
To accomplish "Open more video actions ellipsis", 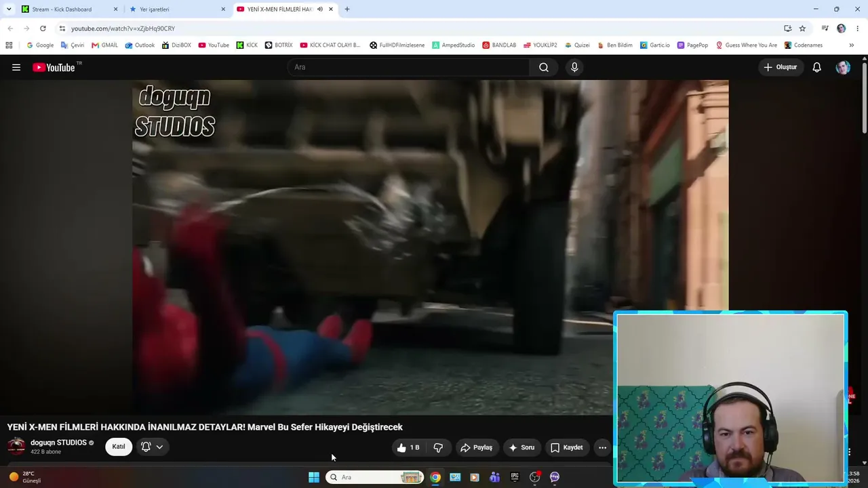I will [x=602, y=447].
